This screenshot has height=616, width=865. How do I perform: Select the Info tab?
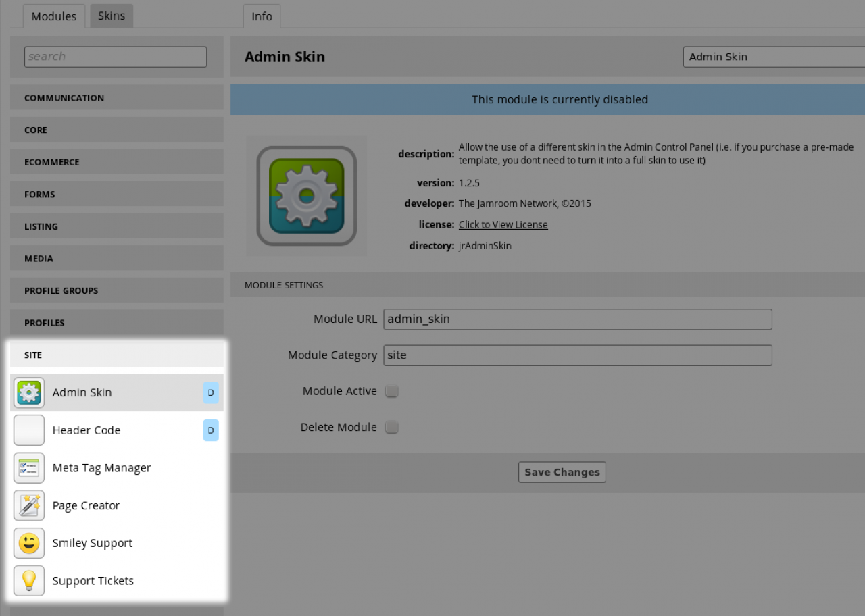[x=262, y=16]
